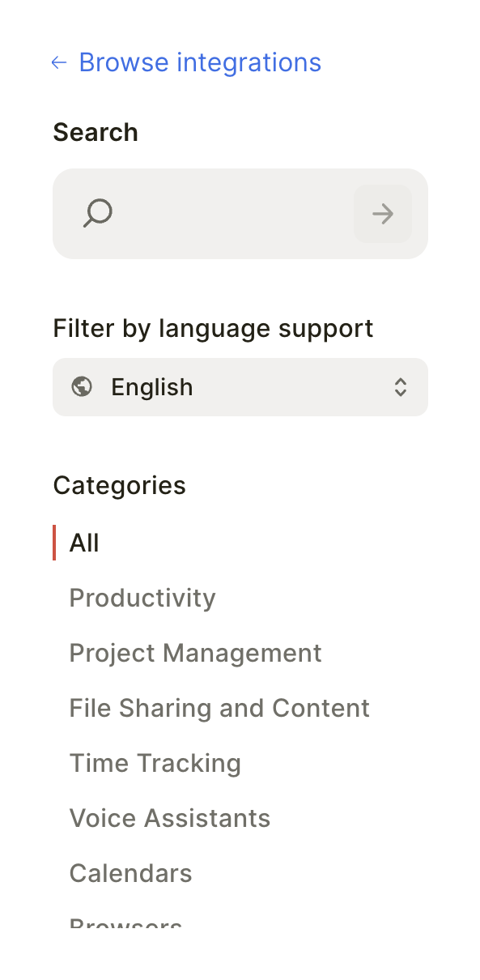Viewport: 480px width, 980px height.
Task: Select the Productivity category
Action: 142,598
